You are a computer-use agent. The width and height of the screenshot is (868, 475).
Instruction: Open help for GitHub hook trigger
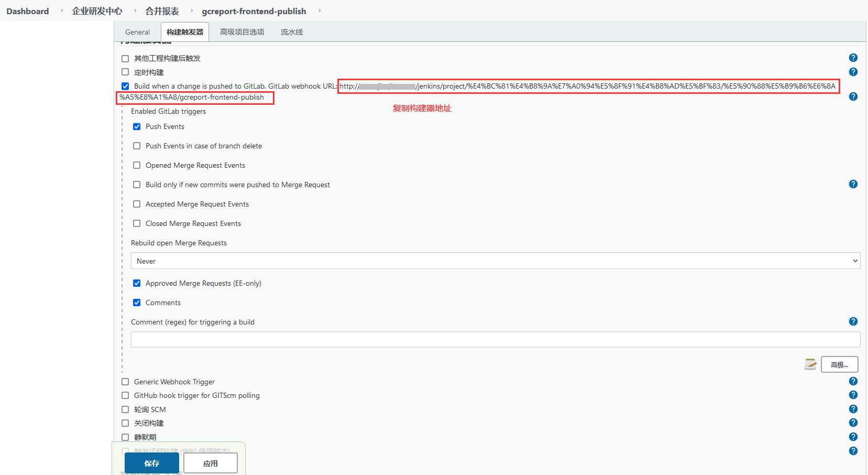pyautogui.click(x=853, y=395)
